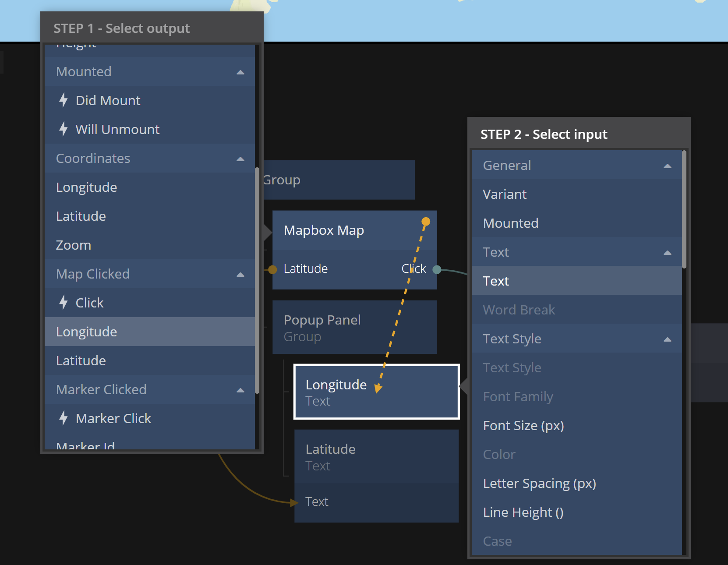
Task: Click the teal Click output port dot
Action: (437, 269)
